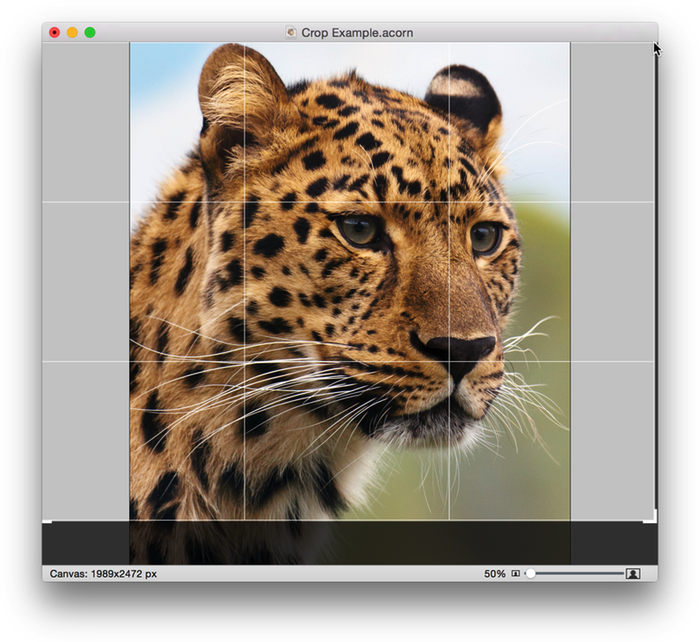Image resolution: width=700 pixels, height=642 pixels.
Task: Click the small zoom-out image icon
Action: coord(516,574)
